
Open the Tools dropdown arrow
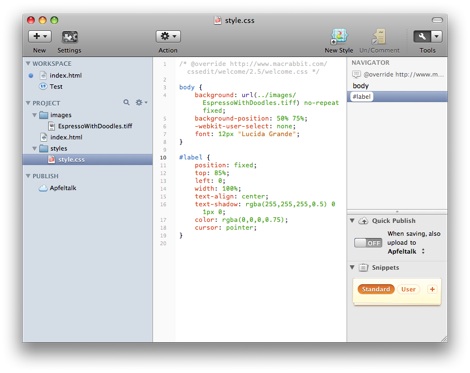tap(436, 36)
